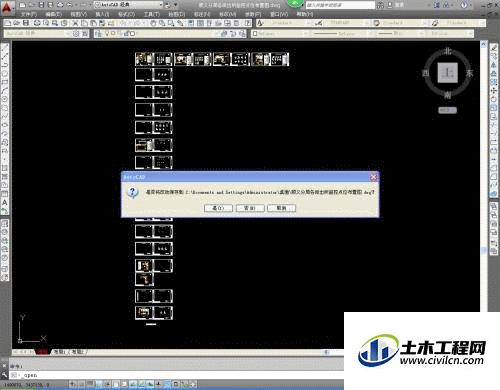Click the vertical scrollbar up arrow

[484, 44]
